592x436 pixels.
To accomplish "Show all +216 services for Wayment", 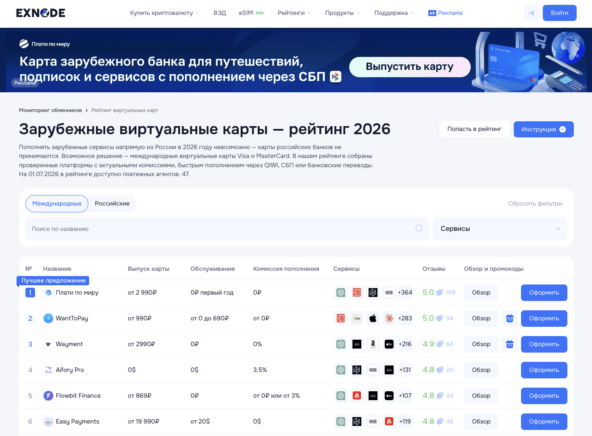I will (405, 344).
